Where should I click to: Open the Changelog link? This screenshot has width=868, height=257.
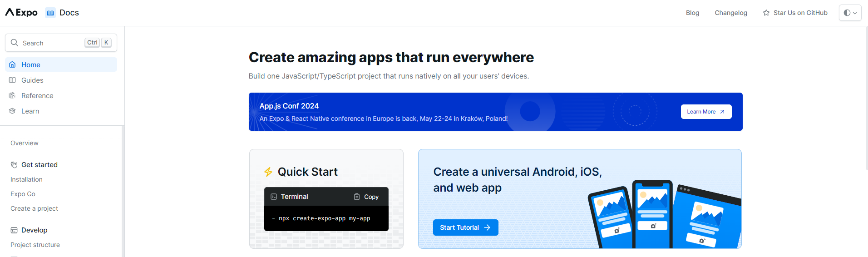[730, 13]
